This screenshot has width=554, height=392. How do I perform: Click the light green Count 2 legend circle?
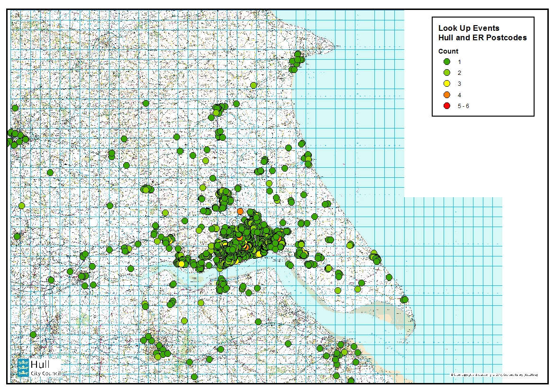point(446,73)
